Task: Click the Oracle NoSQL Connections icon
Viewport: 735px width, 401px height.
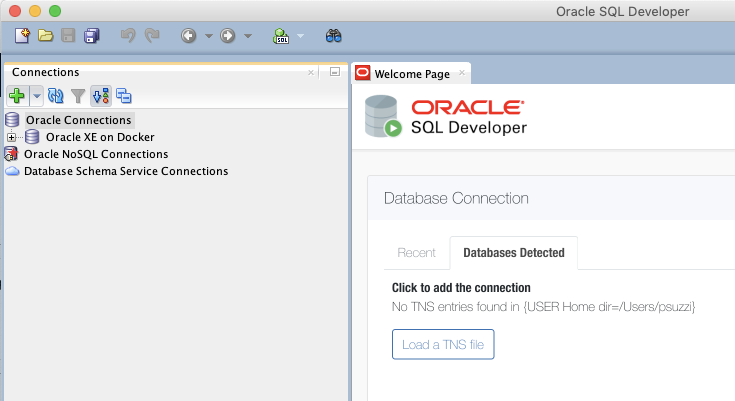Action: 11,154
